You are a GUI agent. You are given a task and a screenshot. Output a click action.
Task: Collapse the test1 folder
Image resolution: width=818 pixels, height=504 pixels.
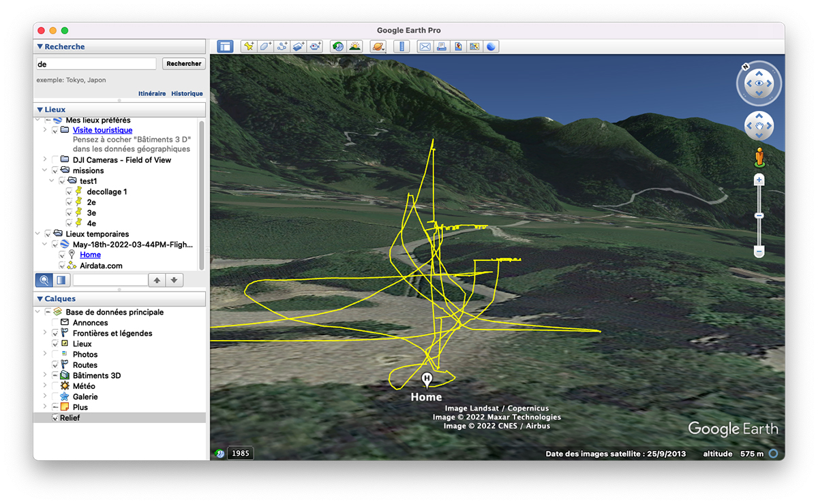(52, 181)
